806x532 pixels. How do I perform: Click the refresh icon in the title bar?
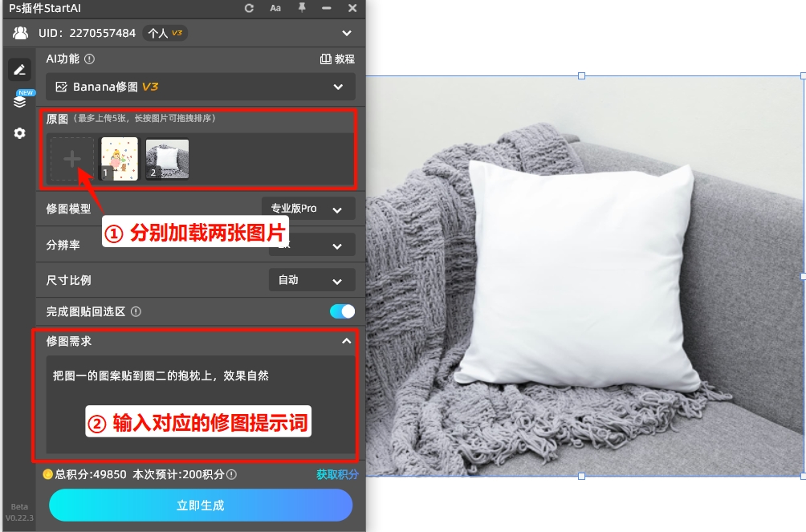pos(248,8)
